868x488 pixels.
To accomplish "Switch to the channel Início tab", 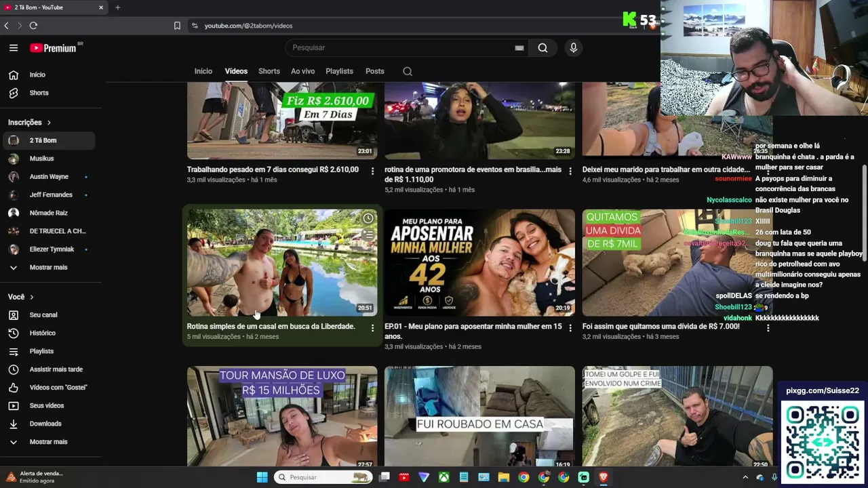I will [x=203, y=71].
